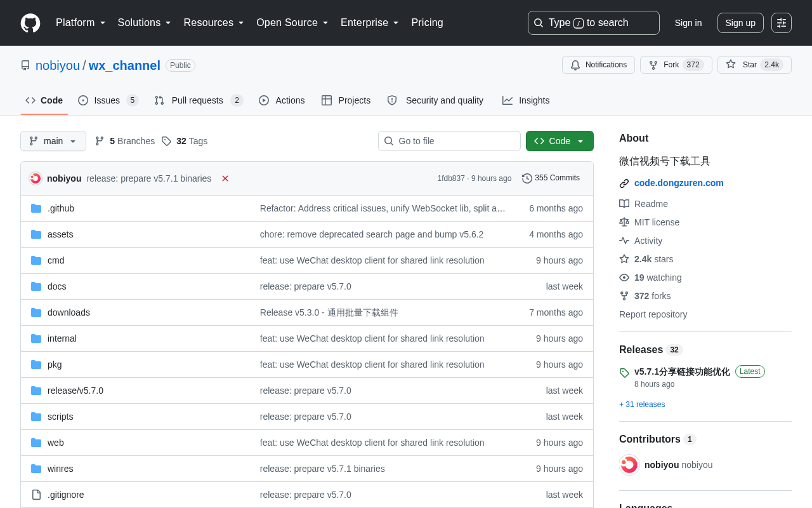Switch to the Code tab
The height and width of the screenshot is (508, 812).
44,100
